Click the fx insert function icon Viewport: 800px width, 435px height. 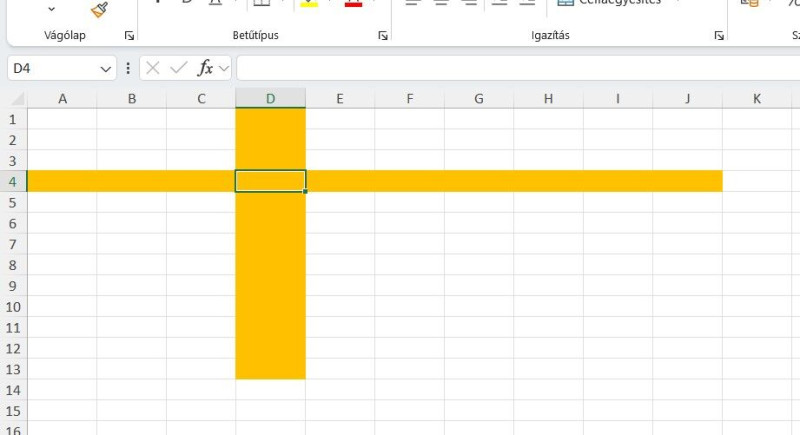205,68
